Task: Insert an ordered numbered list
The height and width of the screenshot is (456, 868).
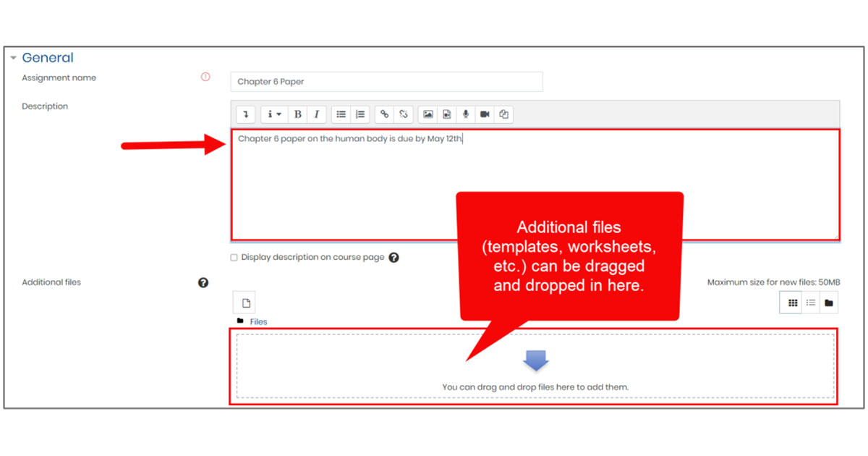Action: tap(359, 114)
